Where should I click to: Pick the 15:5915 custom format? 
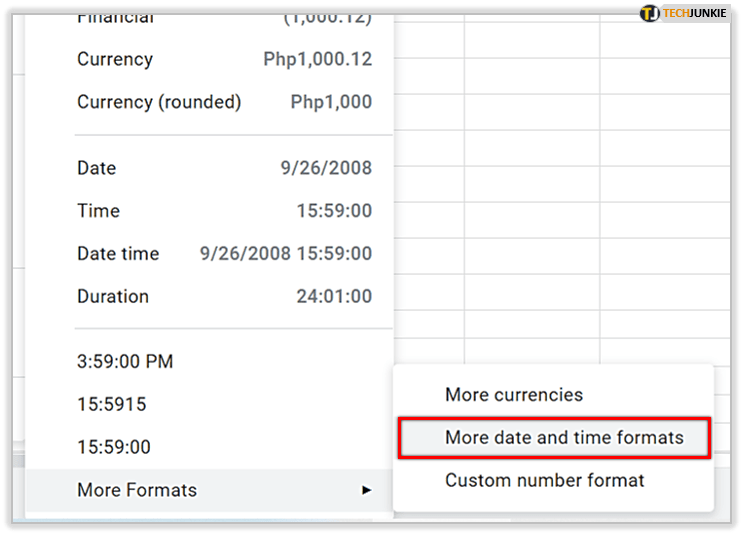(x=111, y=404)
